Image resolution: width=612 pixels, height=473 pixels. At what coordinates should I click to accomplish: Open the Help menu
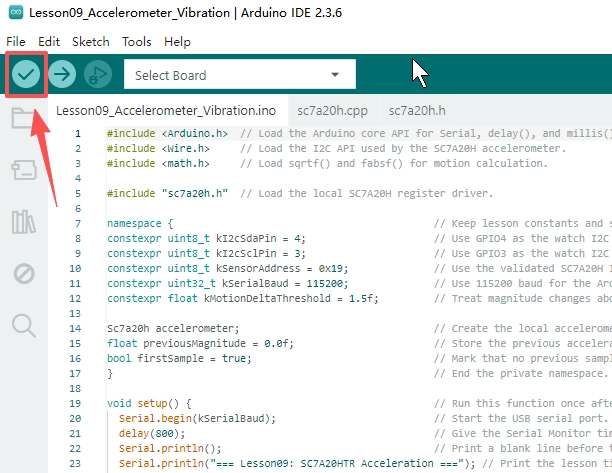click(177, 41)
